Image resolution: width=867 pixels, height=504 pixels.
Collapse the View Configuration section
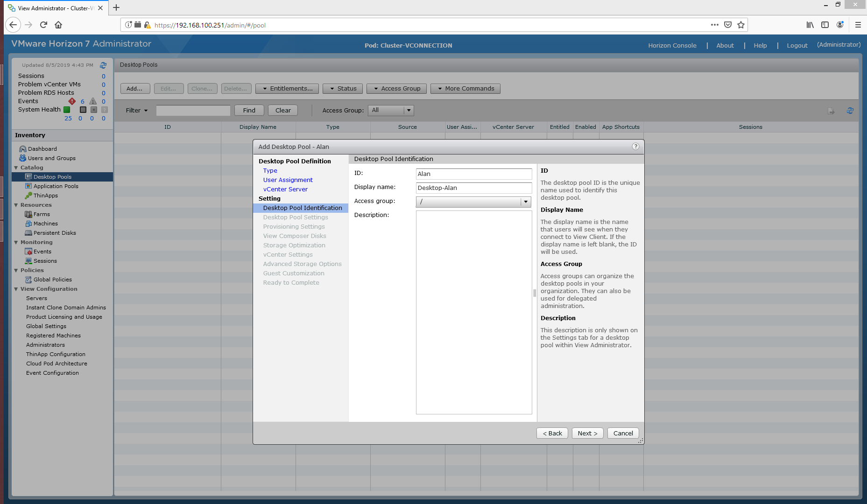16,289
